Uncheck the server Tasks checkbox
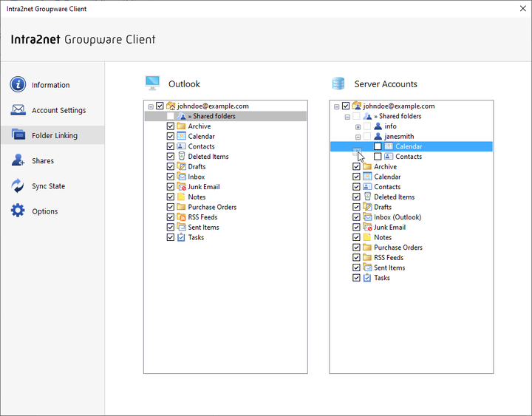 [356, 278]
